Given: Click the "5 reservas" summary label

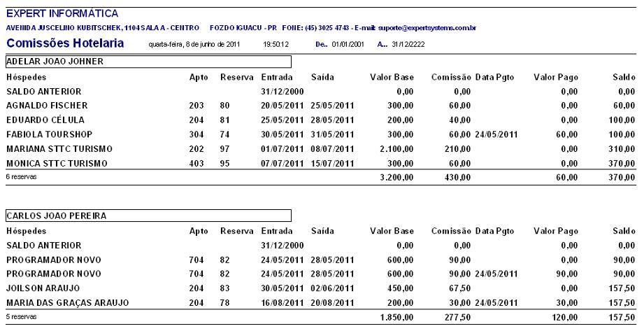Looking at the screenshot, I should point(20,317).
